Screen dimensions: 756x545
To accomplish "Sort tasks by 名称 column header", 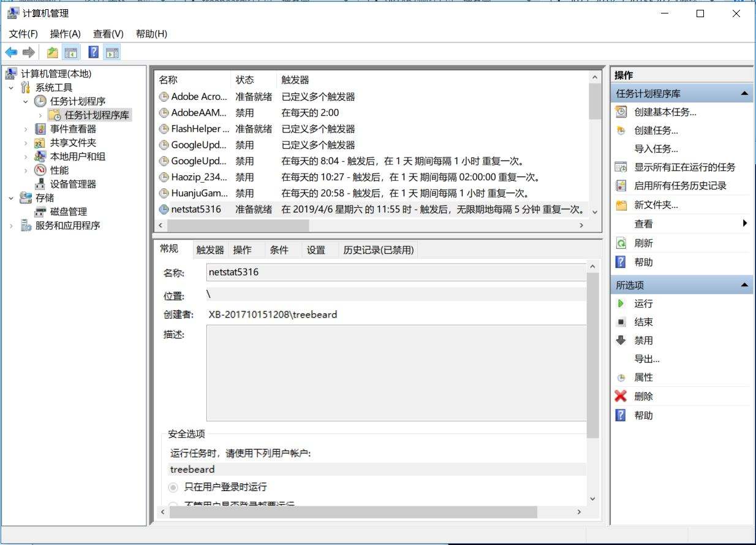I will 192,80.
